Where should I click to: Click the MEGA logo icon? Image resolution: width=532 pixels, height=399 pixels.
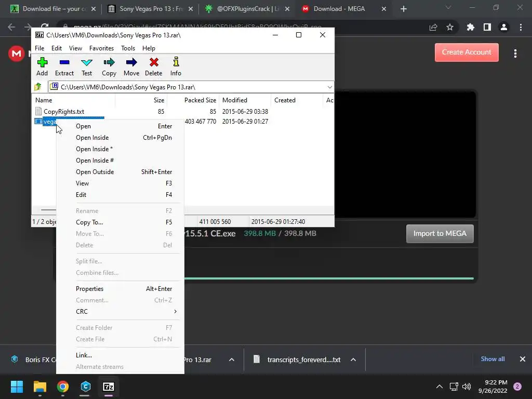pos(16,54)
